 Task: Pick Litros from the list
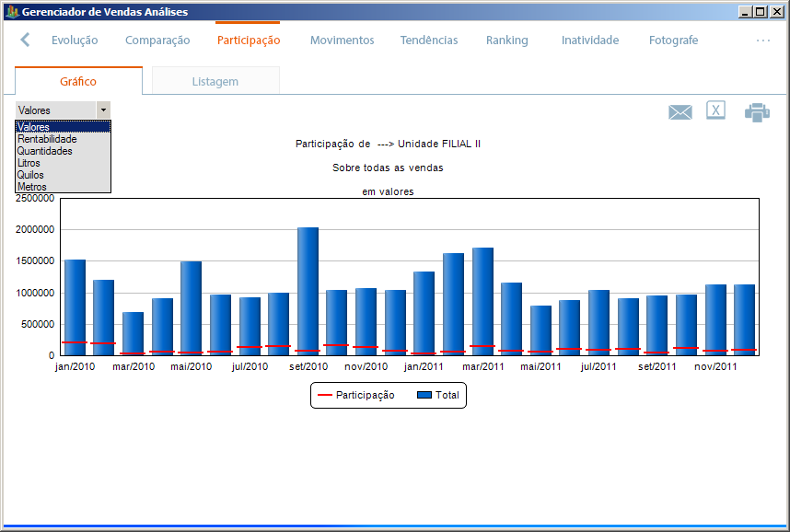tap(29, 163)
